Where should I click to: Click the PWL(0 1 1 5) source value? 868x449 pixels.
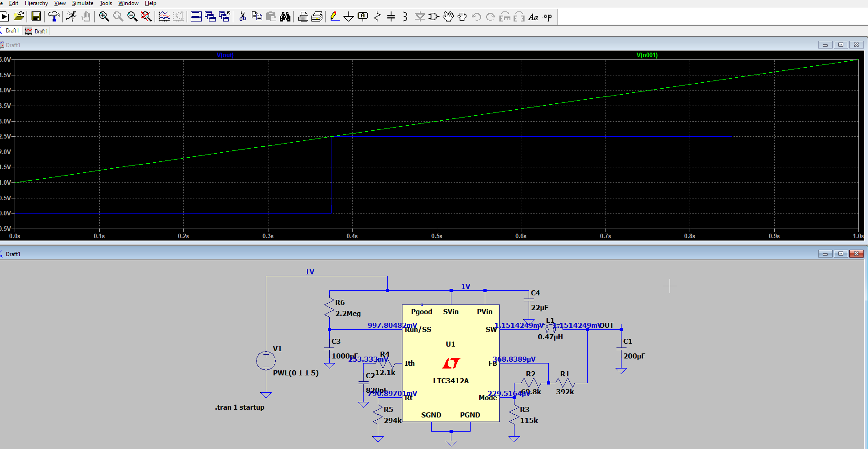coord(296,373)
